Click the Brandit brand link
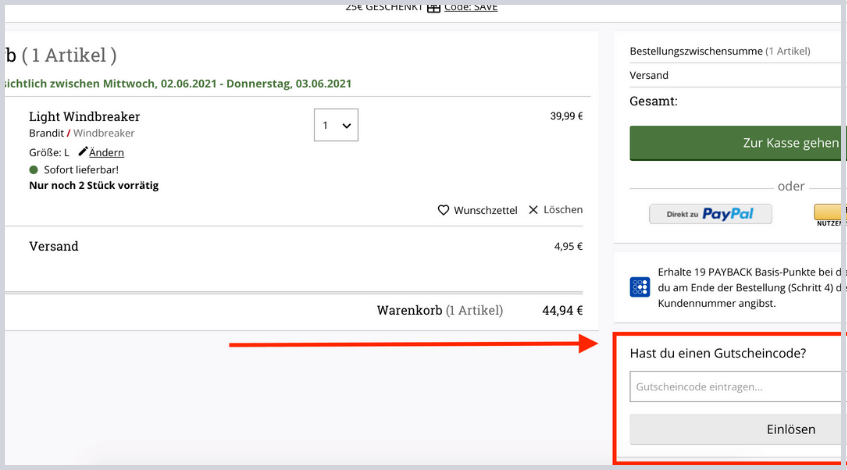Image resolution: width=847 pixels, height=470 pixels. (x=46, y=133)
